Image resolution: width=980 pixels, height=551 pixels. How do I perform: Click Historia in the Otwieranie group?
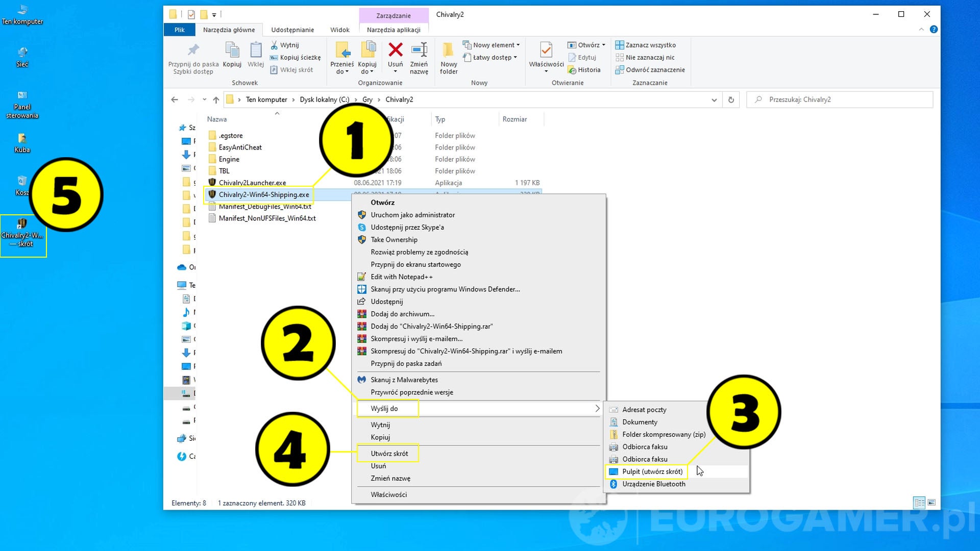[x=584, y=69]
